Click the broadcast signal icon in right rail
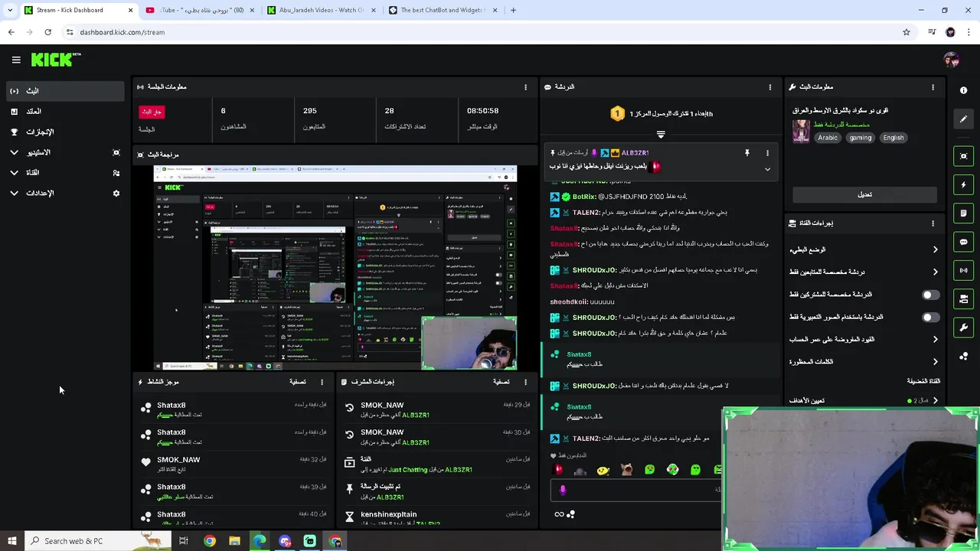Viewport: 980px width, 551px height. [x=963, y=270]
